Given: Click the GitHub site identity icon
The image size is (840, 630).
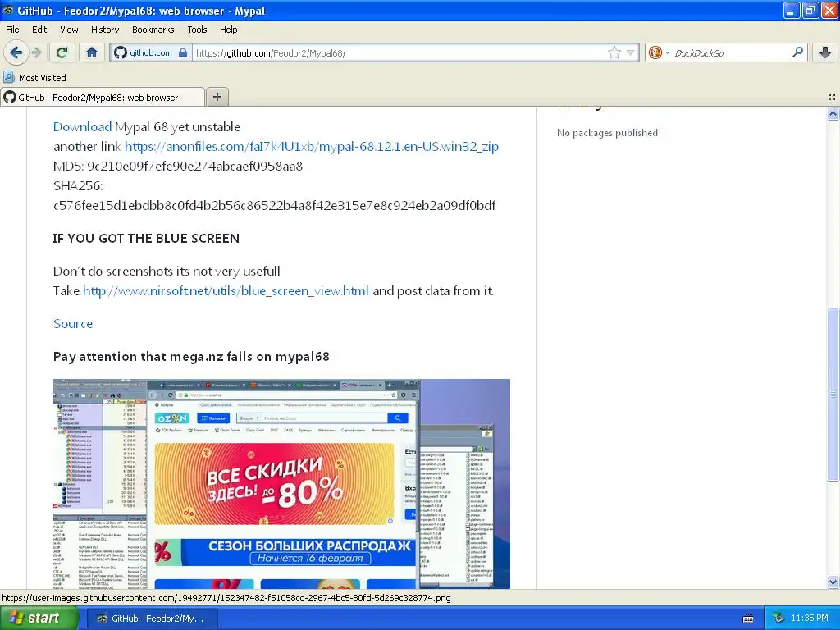Looking at the screenshot, I should point(121,52).
